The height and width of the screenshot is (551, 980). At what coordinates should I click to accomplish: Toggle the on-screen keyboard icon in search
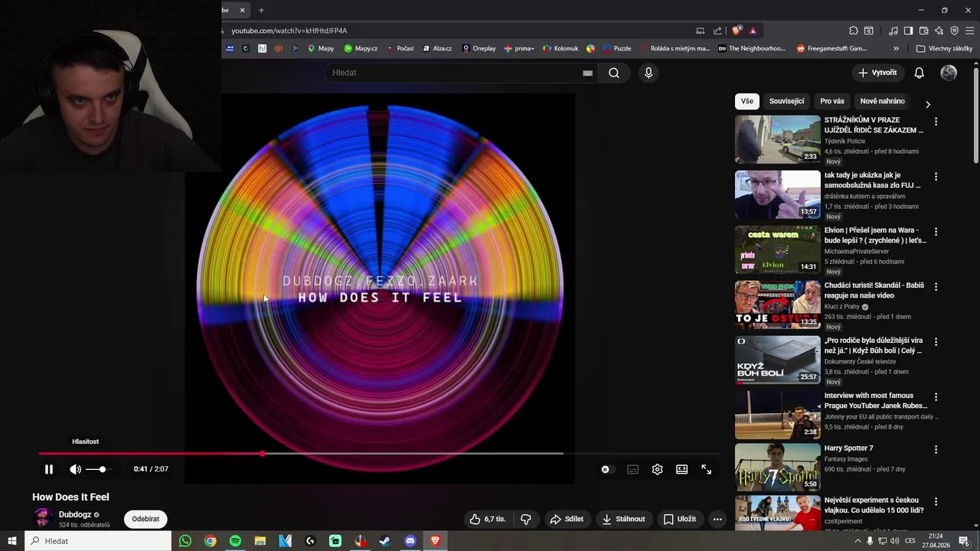pos(587,73)
